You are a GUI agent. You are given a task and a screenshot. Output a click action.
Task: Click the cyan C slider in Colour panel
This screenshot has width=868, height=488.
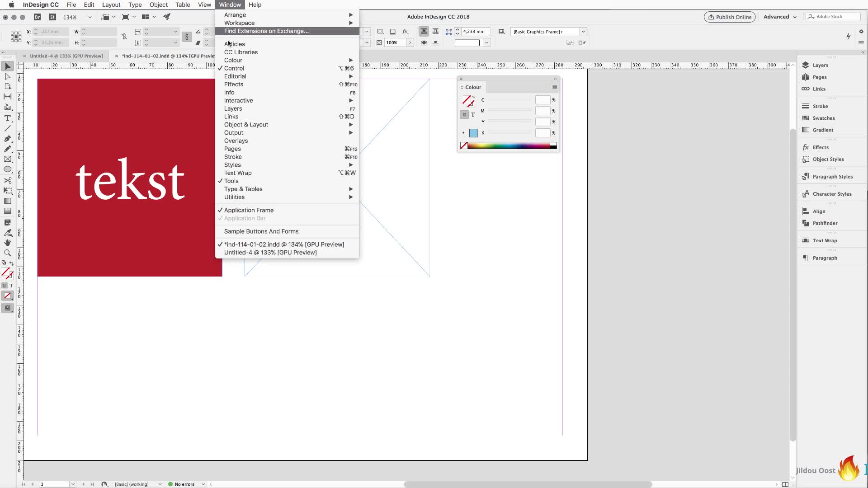click(x=510, y=100)
